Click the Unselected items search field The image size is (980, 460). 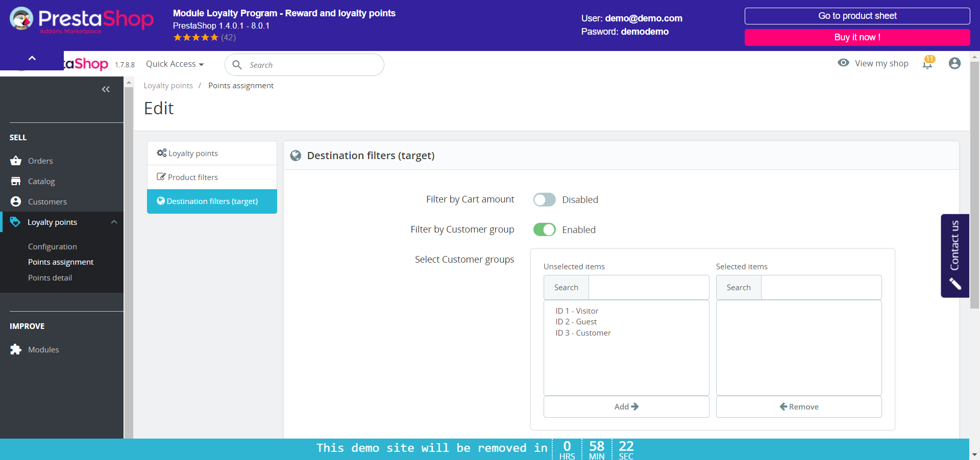click(x=649, y=287)
